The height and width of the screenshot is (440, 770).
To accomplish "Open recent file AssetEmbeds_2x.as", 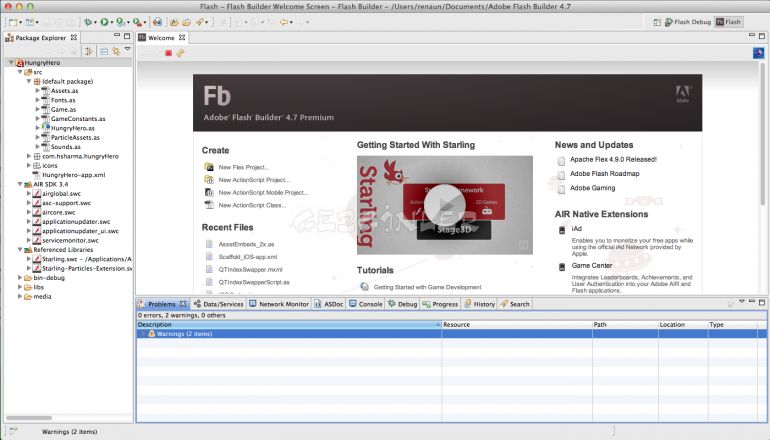I will click(247, 244).
